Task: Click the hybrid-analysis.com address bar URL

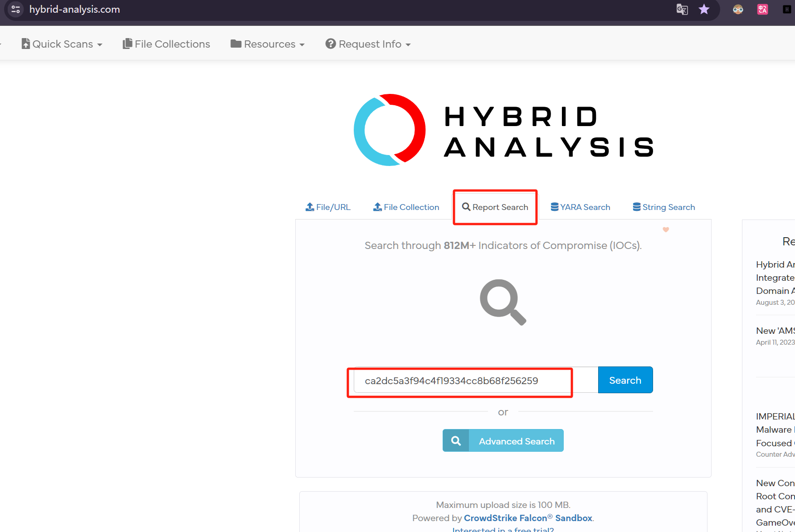Action: pos(75,9)
